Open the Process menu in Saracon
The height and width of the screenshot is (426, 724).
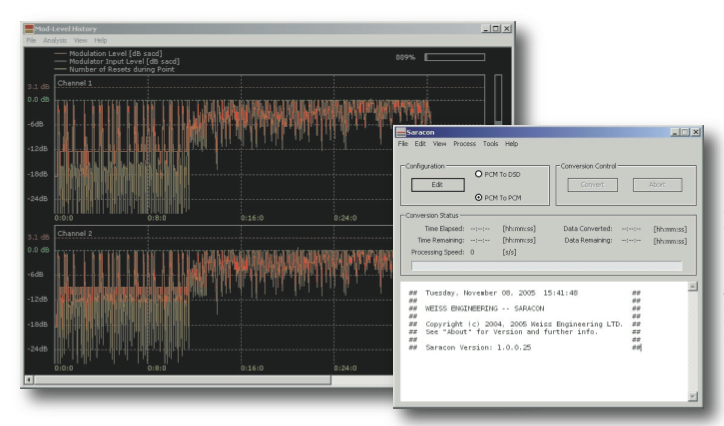464,144
